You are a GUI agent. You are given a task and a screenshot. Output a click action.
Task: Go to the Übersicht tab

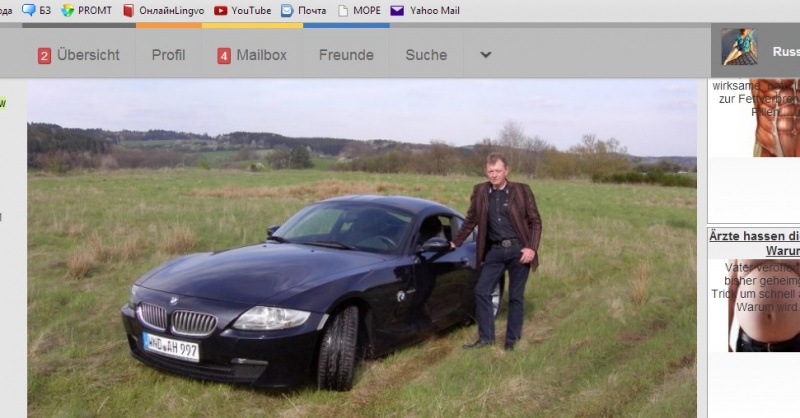88,55
